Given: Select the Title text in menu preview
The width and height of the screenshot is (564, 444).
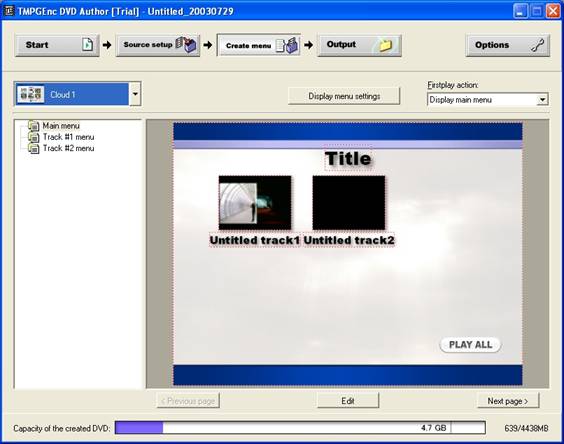Looking at the screenshot, I should click(x=347, y=158).
